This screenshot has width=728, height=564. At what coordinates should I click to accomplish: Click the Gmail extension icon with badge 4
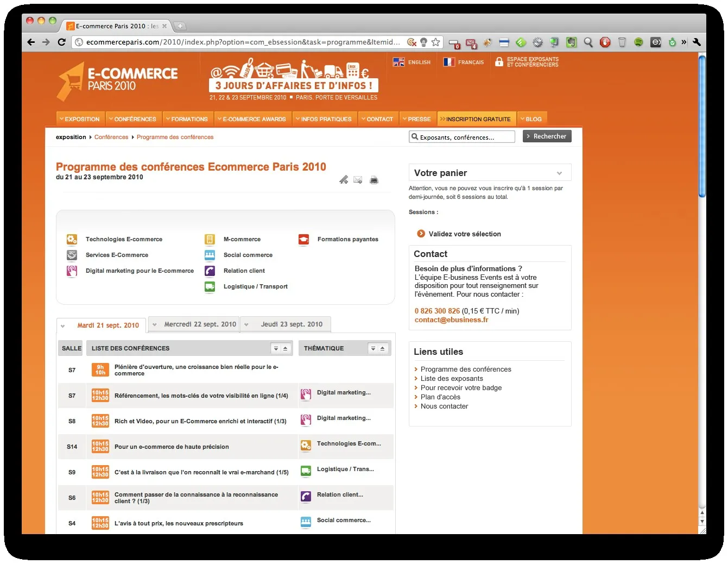point(471,43)
